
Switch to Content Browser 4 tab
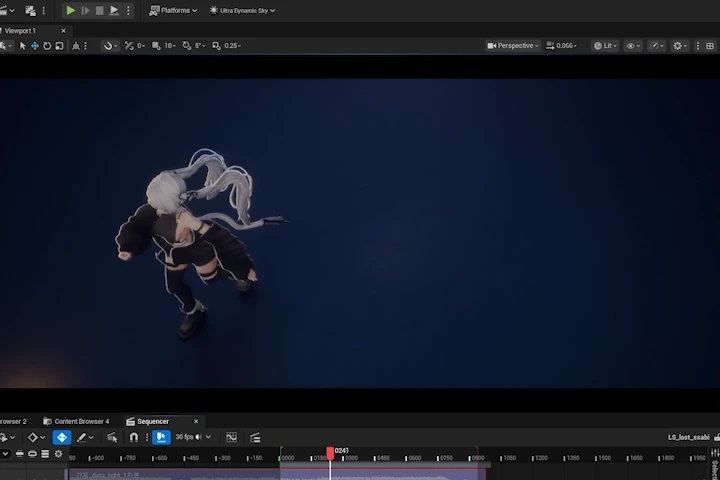coord(77,421)
